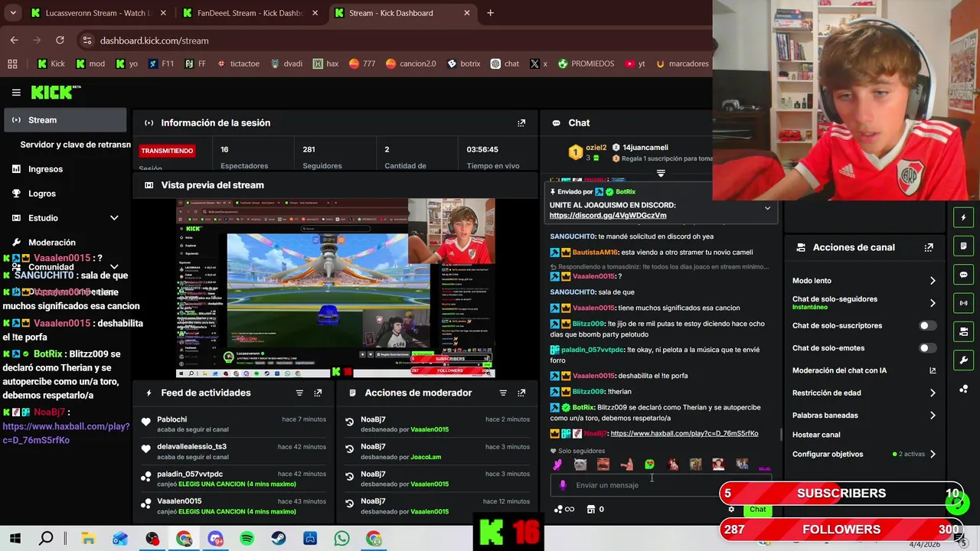Screen dimensions: 980x551
Task: Switch to FanDeeeL Stream Kick Dashboard tab
Action: pos(250,13)
